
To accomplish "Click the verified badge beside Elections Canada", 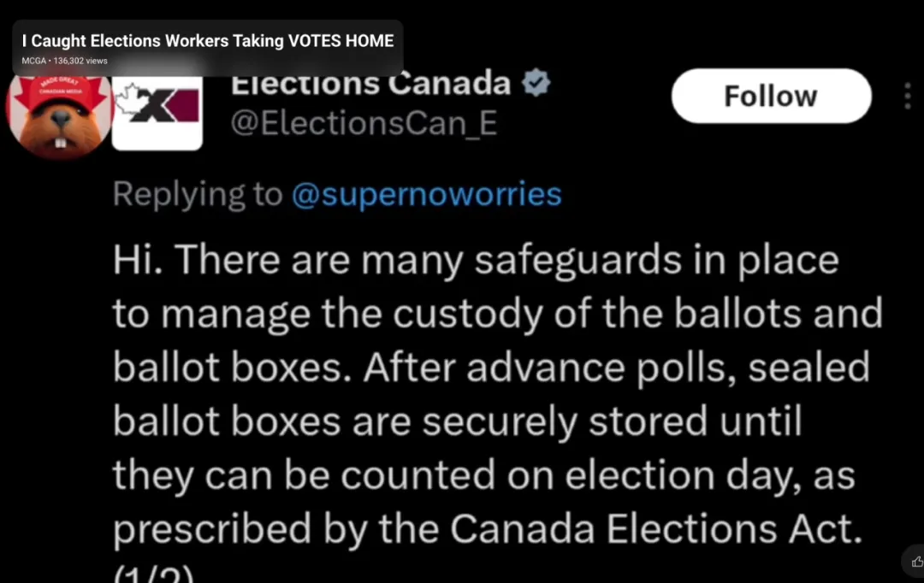I will pos(536,84).
